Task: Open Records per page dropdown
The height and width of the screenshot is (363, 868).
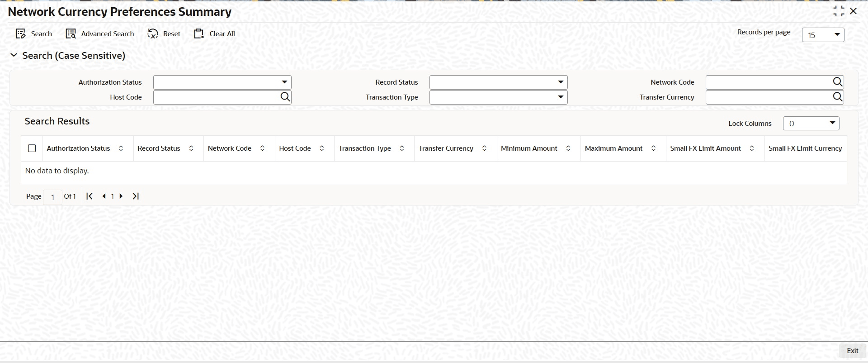Action: coord(823,35)
